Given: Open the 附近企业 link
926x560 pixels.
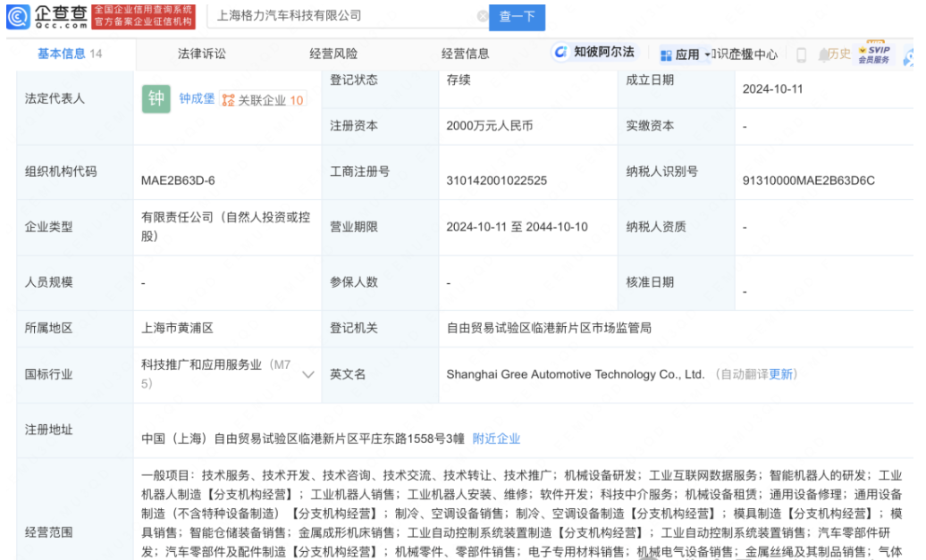Looking at the screenshot, I should [x=496, y=439].
